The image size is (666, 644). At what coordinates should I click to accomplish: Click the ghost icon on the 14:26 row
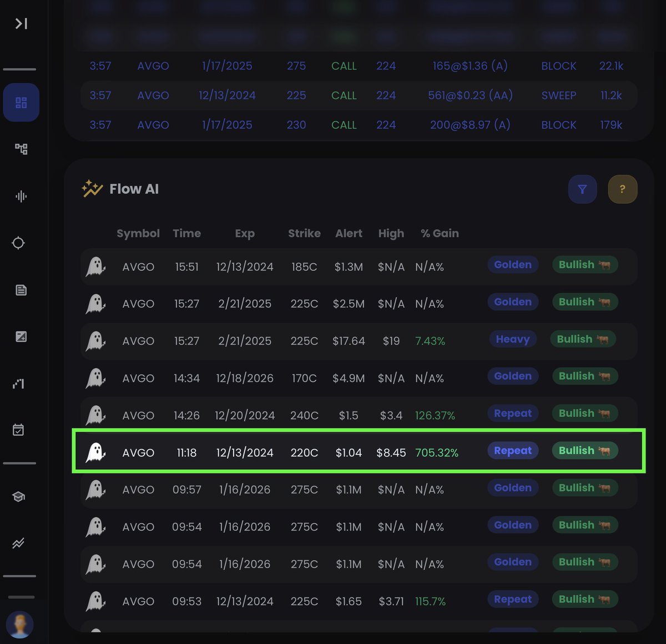95,415
